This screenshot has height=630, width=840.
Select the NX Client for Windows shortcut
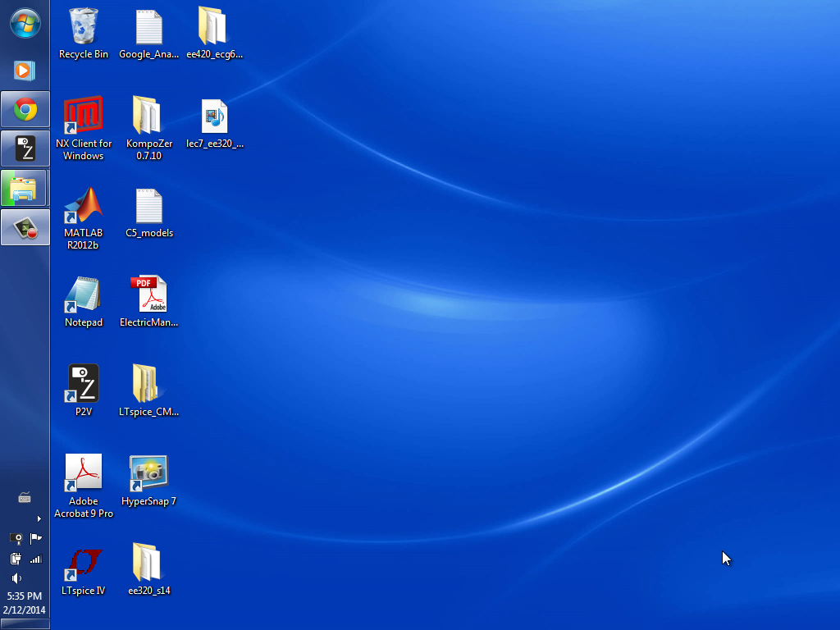(83, 118)
